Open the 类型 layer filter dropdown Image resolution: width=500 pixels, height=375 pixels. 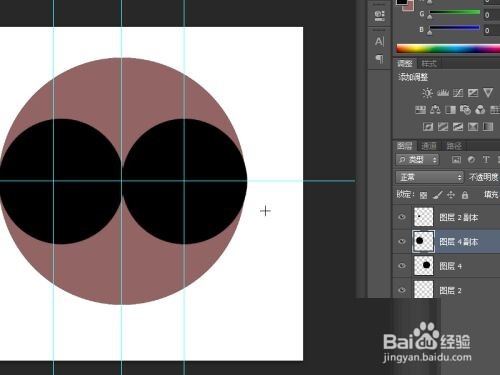pos(417,160)
